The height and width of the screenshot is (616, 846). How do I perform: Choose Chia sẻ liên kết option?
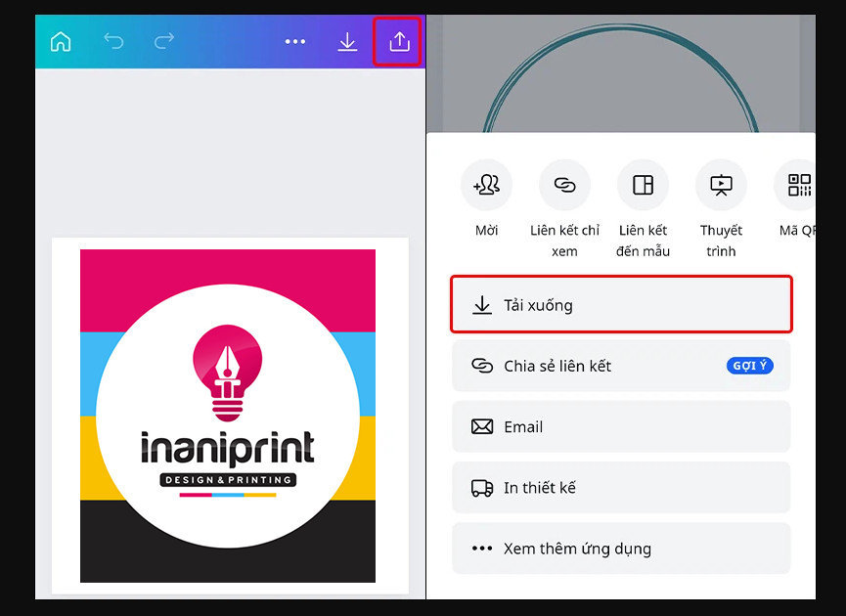621,366
